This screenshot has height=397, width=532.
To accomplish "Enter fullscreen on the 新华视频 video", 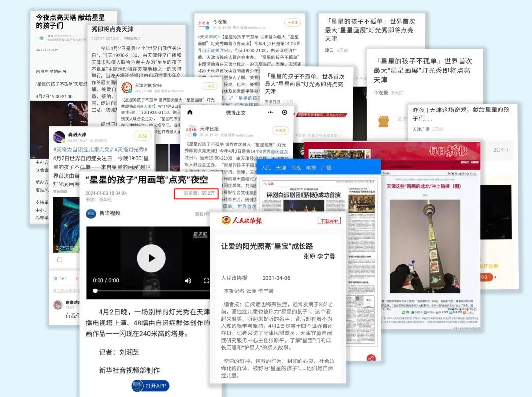I will click(206, 281).
